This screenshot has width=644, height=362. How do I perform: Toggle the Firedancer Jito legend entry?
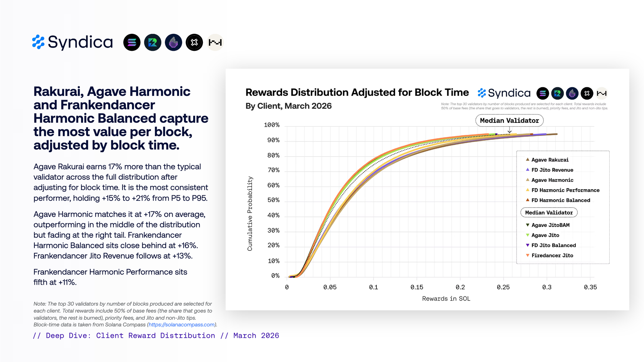pyautogui.click(x=552, y=255)
